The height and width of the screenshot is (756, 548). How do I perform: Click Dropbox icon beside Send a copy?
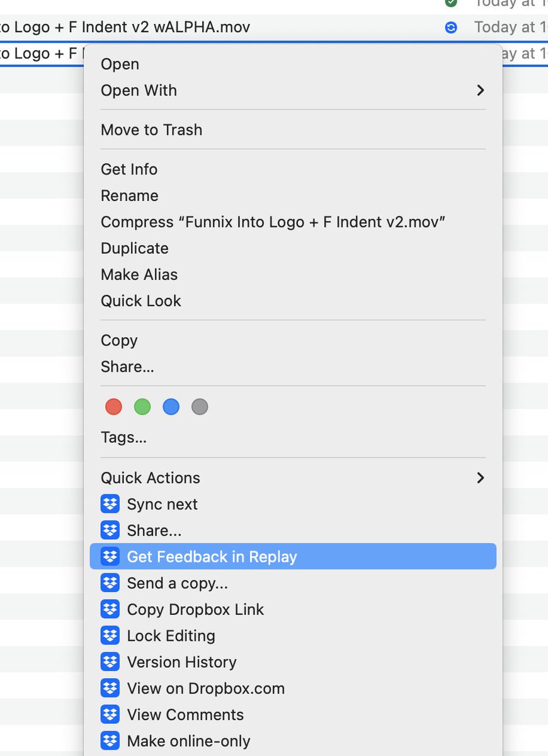(110, 583)
